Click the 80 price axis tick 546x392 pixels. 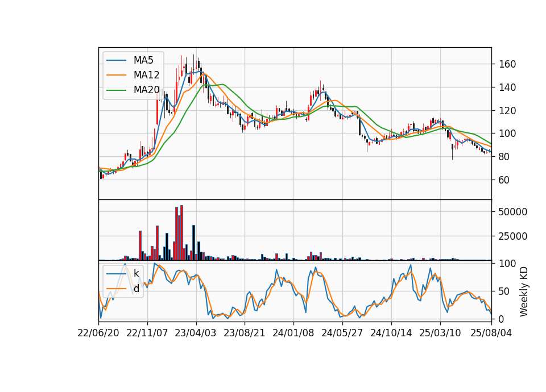pyautogui.click(x=504, y=157)
